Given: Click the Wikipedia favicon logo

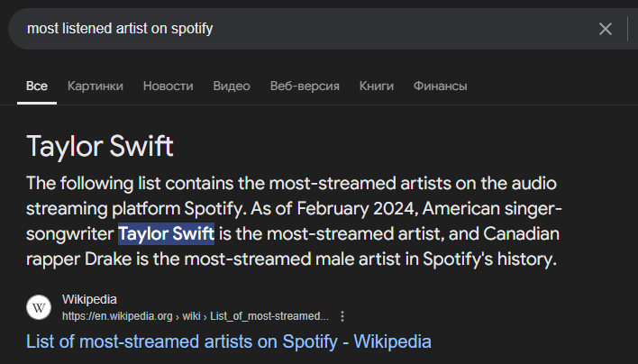Looking at the screenshot, I should (x=39, y=307).
